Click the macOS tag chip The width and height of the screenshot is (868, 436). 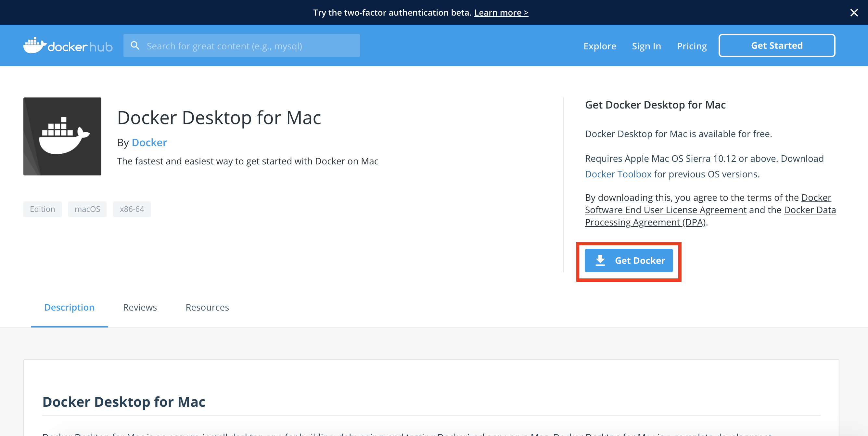tap(87, 209)
